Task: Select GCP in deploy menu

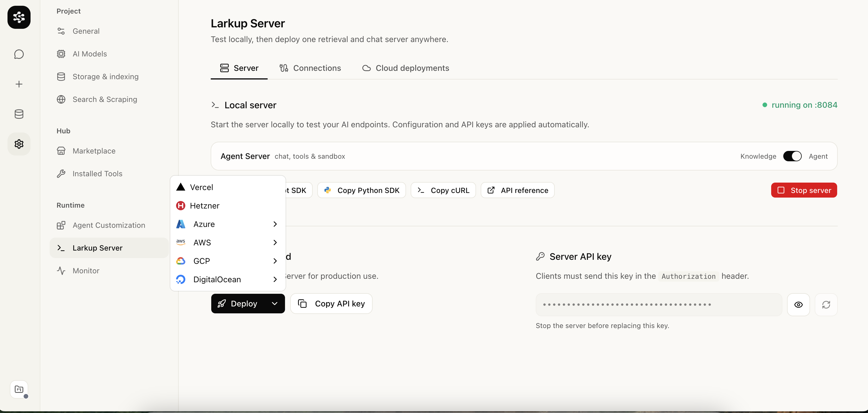Action: (228, 261)
